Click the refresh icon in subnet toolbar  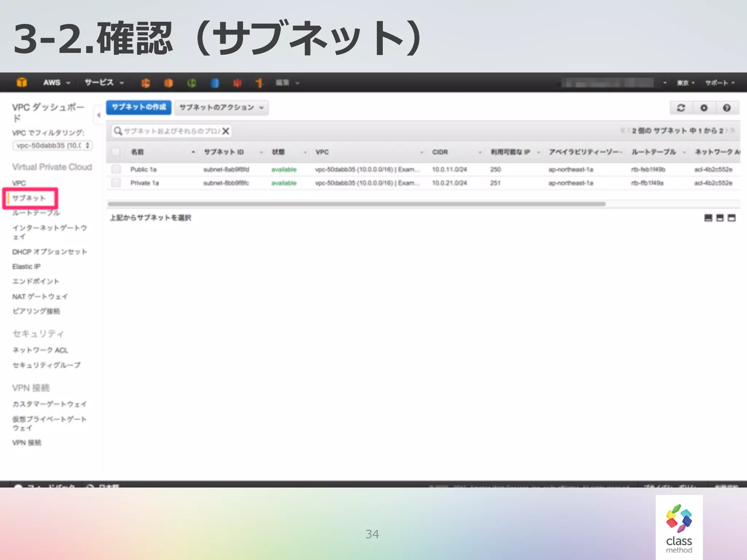(681, 108)
